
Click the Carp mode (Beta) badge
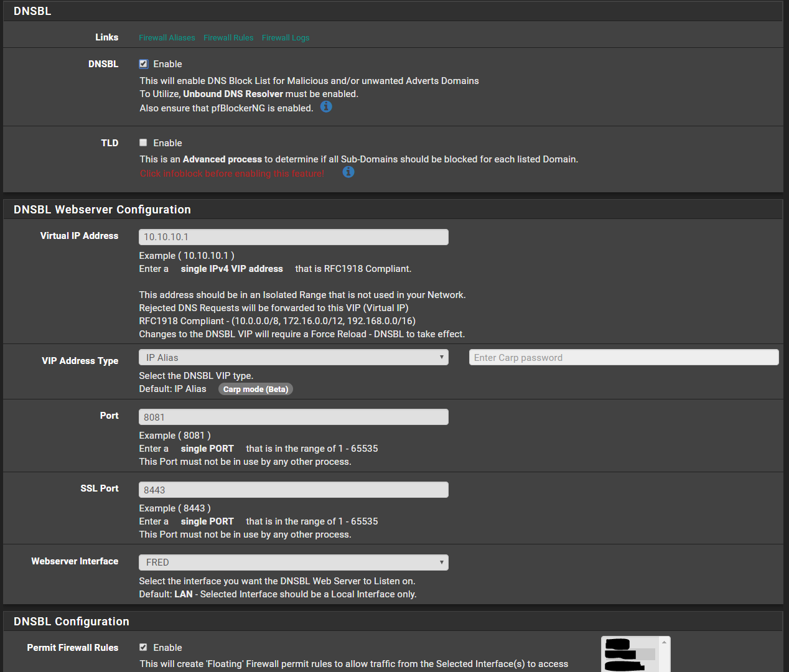[x=256, y=390]
